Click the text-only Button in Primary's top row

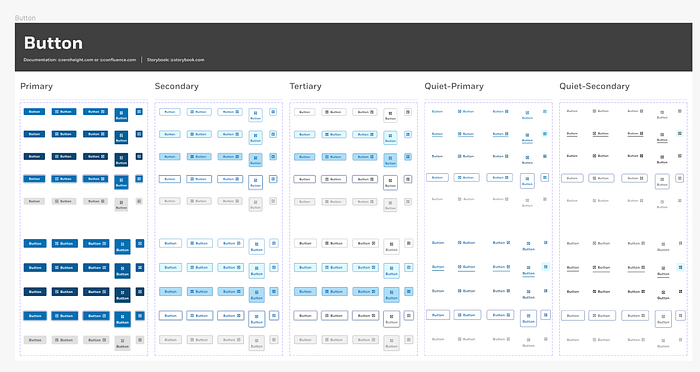tap(34, 112)
